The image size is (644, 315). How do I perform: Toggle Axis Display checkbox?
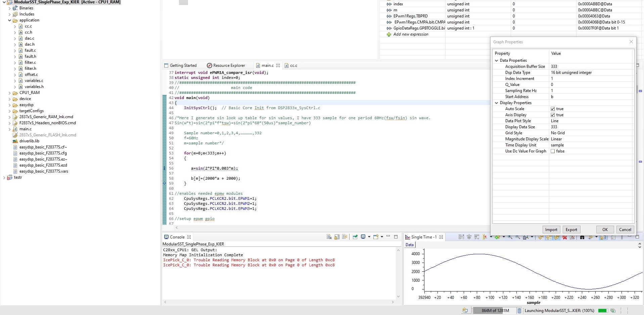(x=553, y=115)
